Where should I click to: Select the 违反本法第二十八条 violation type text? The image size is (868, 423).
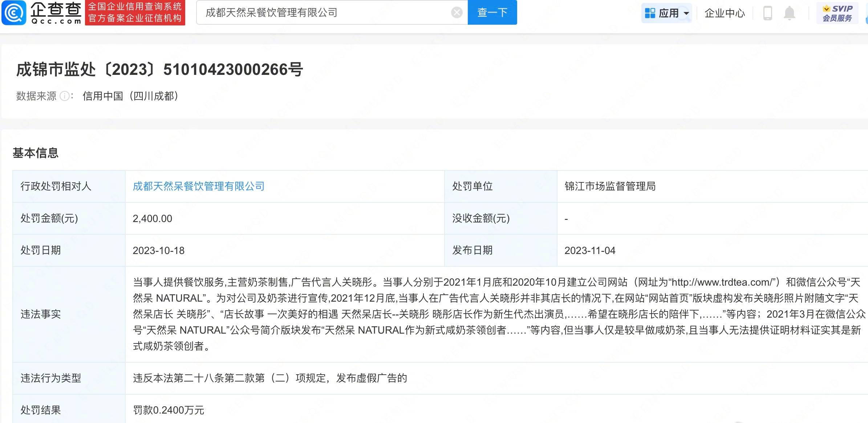coord(270,378)
